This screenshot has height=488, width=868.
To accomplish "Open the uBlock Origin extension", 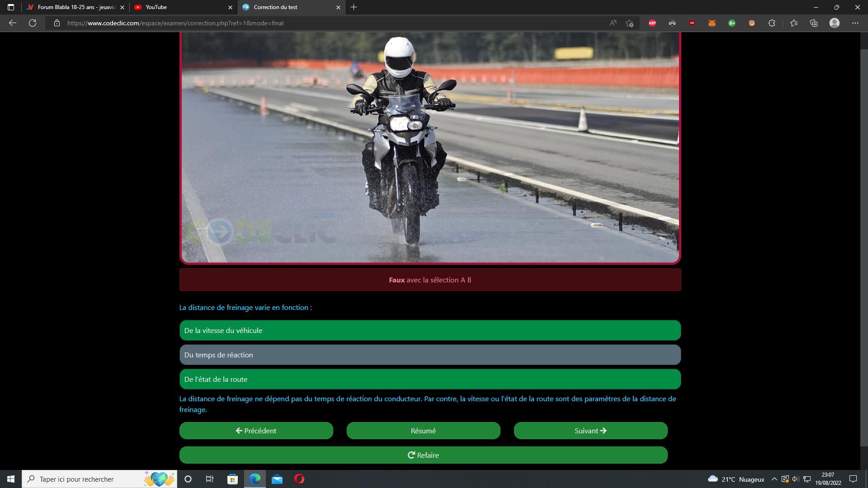I will [x=692, y=23].
